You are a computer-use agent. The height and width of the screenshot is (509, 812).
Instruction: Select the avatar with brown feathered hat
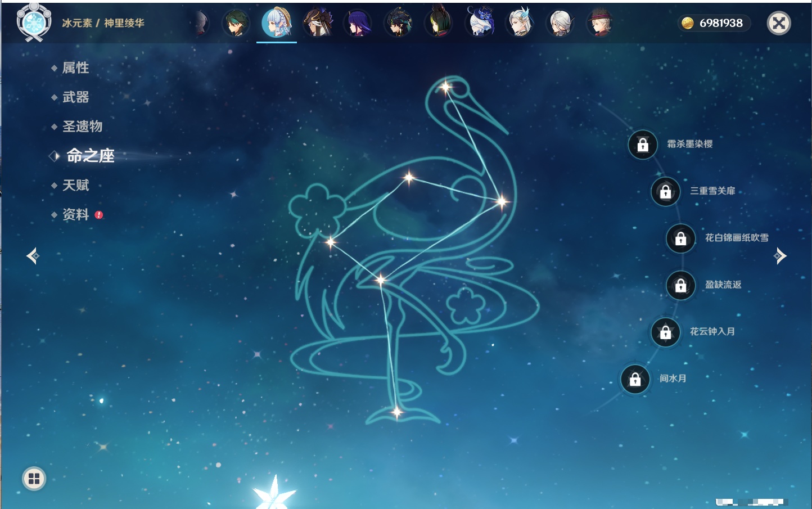318,23
